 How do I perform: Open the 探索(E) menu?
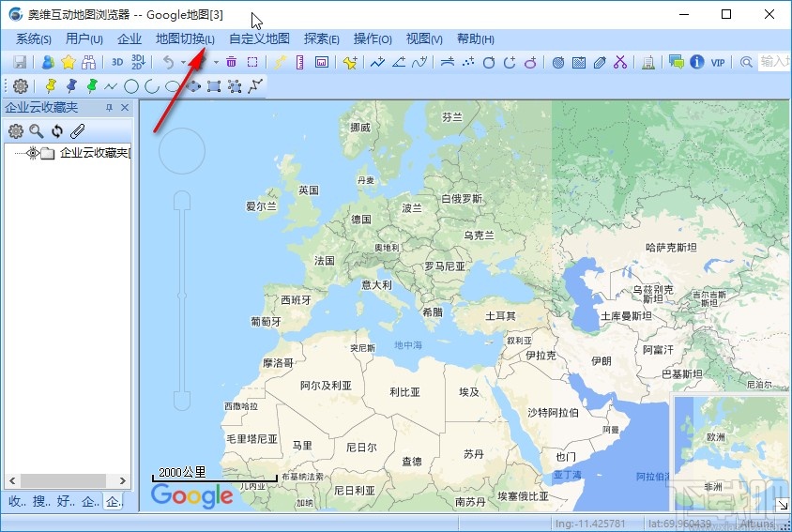(321, 38)
